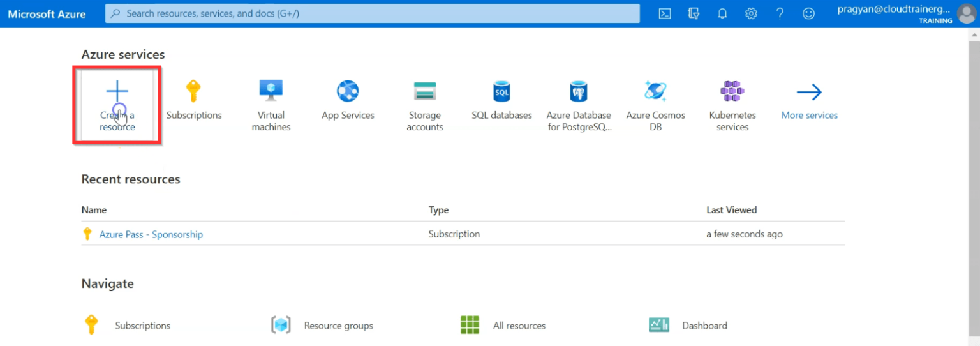This screenshot has width=980, height=346.
Task: Click the More services arrow
Action: pos(809,93)
